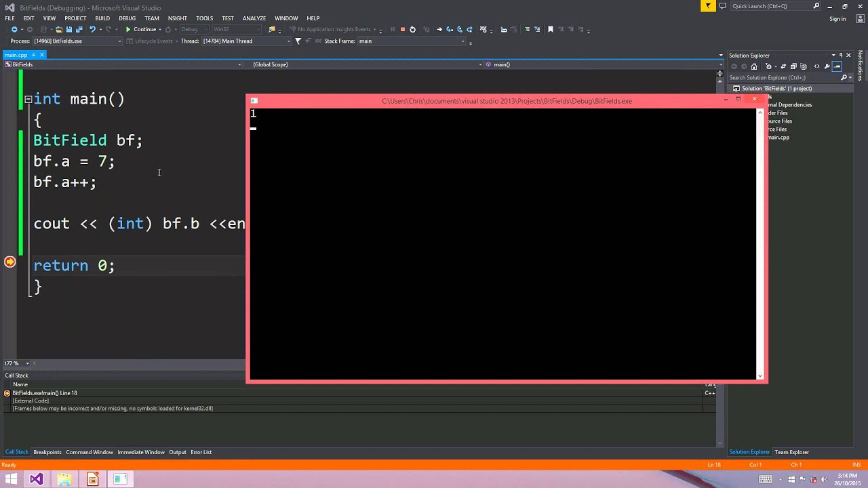868x488 pixels.
Task: Open the BUILD menu
Action: [102, 18]
